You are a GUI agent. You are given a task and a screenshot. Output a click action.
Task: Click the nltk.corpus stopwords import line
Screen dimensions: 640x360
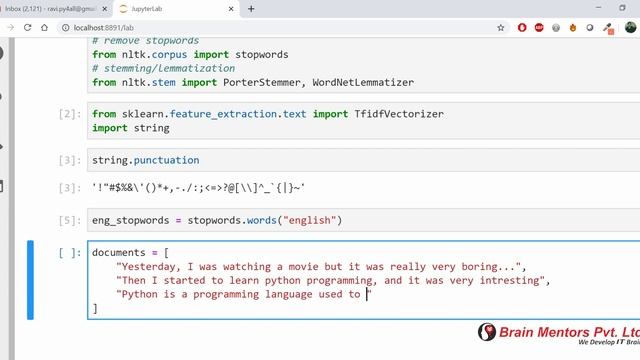(190, 54)
